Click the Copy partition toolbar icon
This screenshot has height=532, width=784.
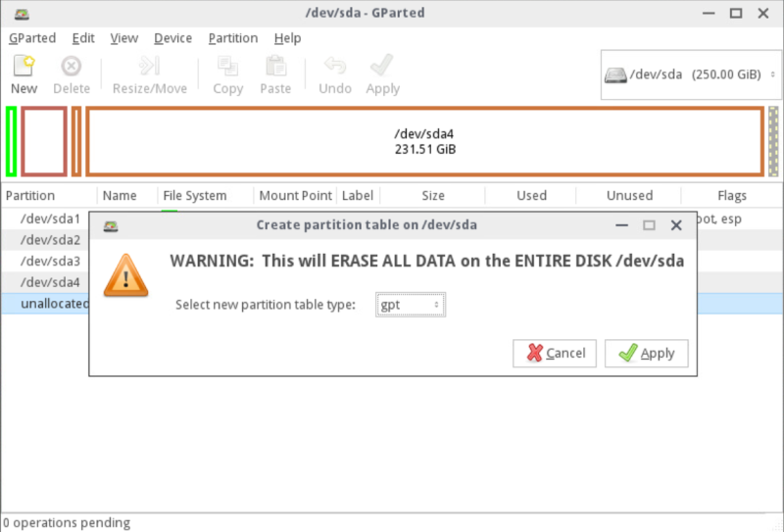(x=227, y=68)
